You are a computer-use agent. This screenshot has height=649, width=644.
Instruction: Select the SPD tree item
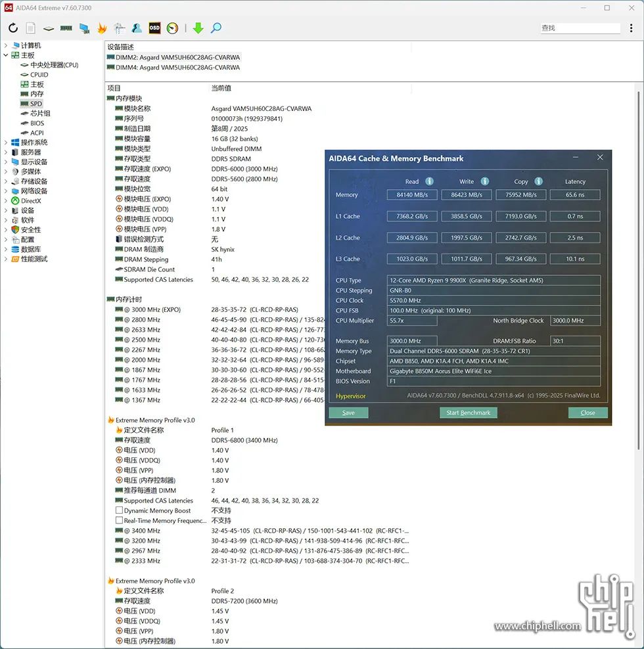[32, 104]
